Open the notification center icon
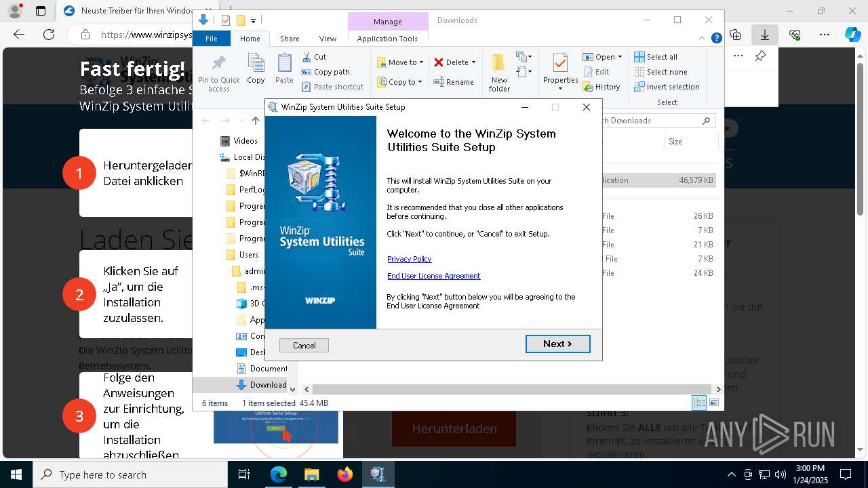Viewport: 868px width, 488px height. [845, 474]
